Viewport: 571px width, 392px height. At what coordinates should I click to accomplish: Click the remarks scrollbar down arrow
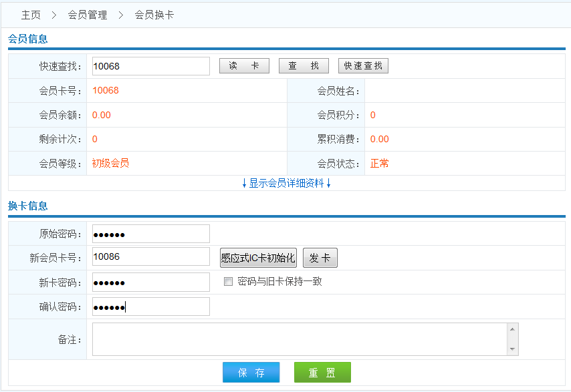pyautogui.click(x=512, y=349)
